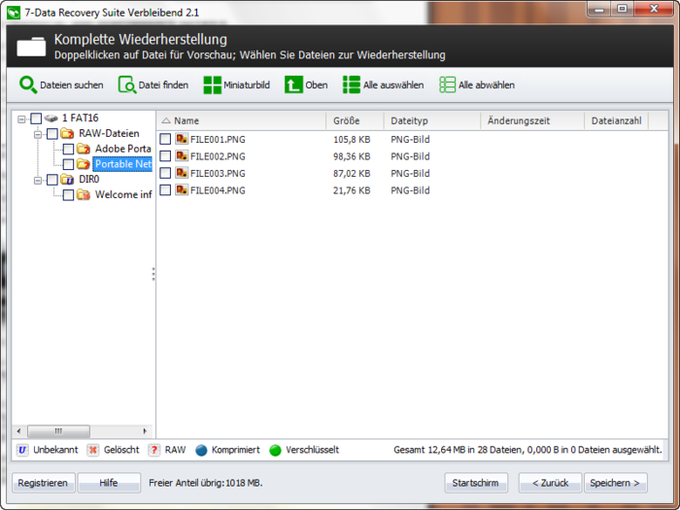Screen dimensions: 680x510
Task: Click the RAW legend question icon
Action: 154,450
